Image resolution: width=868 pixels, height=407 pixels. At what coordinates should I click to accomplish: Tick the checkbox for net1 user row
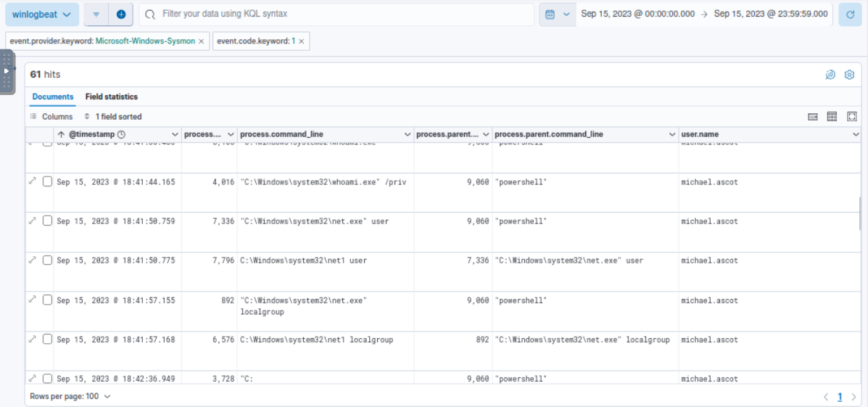point(47,260)
